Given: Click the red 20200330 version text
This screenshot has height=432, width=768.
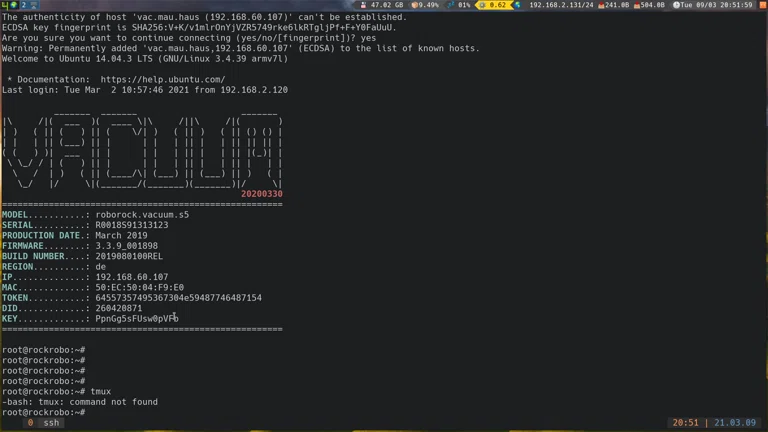Looking at the screenshot, I should (261, 194).
